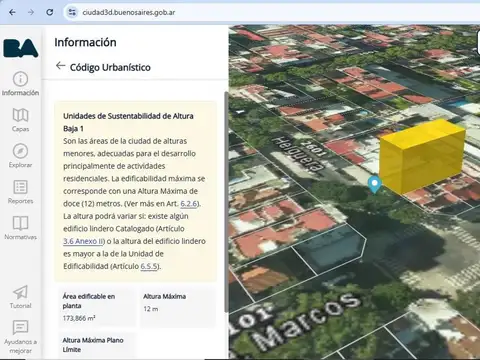Viewport: 480px width, 360px height.
Task: Select the Altura Máxima 12 m card
Action: pyautogui.click(x=178, y=308)
